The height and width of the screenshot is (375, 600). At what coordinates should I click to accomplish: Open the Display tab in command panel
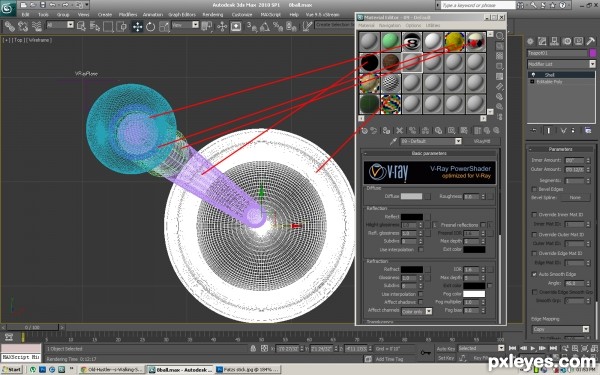pos(578,41)
